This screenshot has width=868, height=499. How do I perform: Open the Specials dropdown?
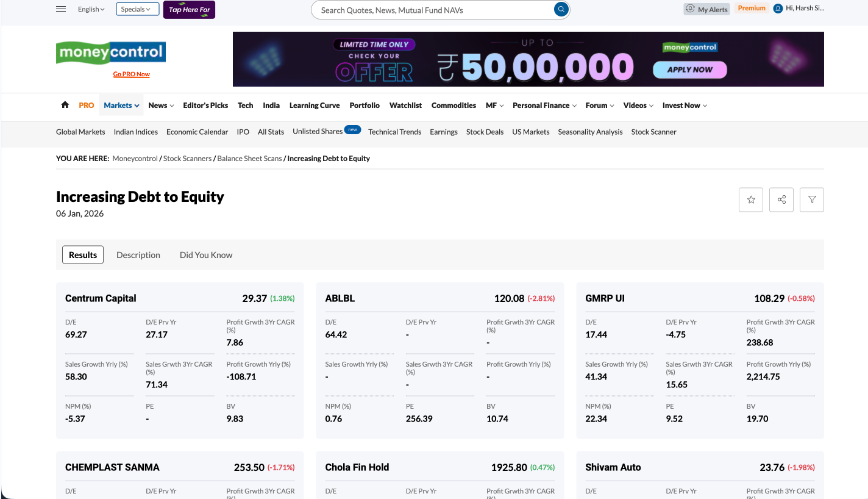click(x=137, y=9)
